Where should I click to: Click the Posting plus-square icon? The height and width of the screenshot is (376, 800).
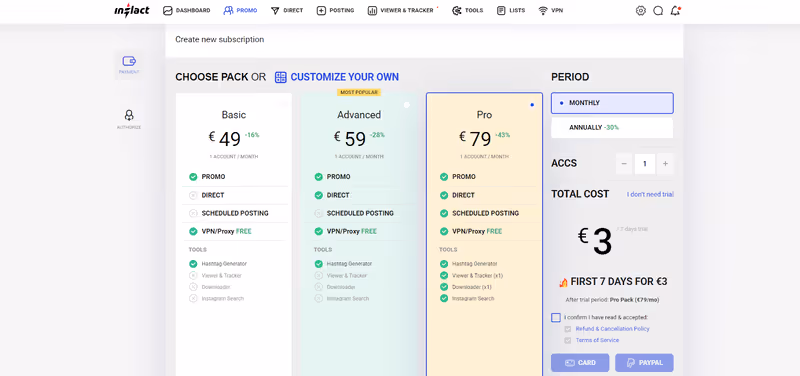pos(321,10)
